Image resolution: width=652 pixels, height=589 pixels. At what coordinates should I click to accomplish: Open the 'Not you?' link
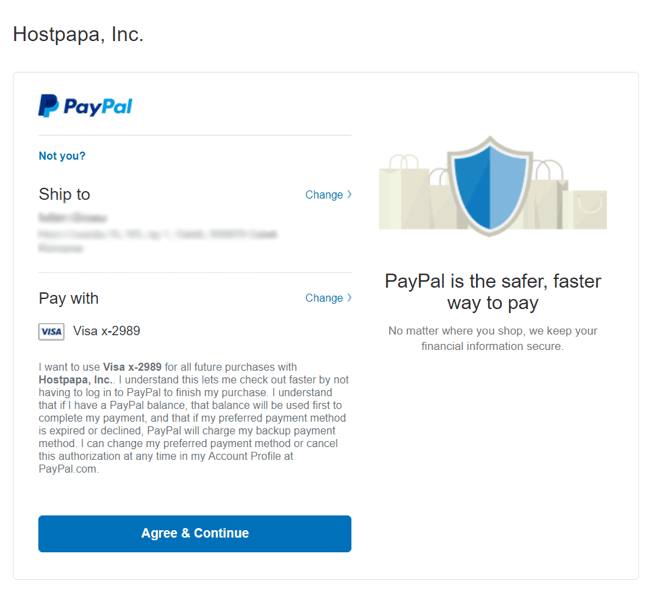62,156
